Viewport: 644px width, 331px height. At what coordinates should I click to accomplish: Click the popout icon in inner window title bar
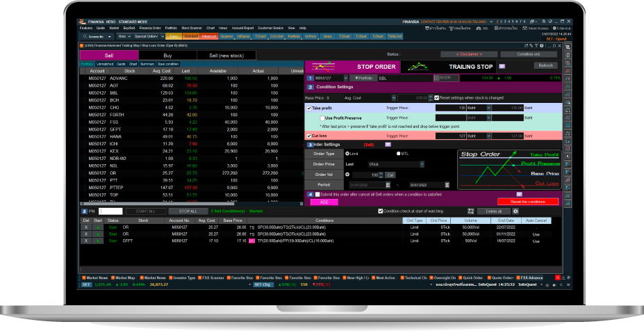526,46
